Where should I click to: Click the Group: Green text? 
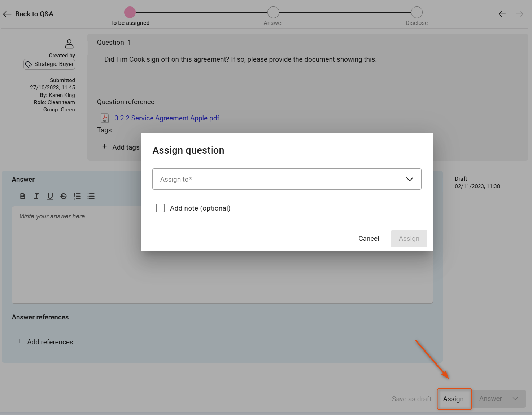point(59,110)
